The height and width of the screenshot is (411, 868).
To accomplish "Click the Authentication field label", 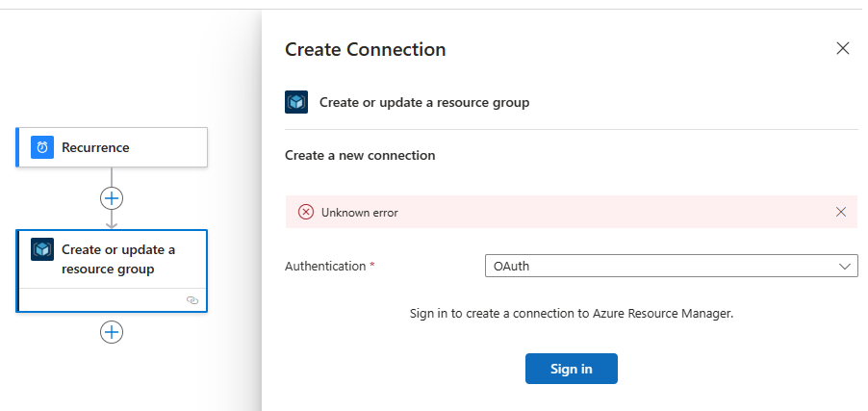I will click(325, 267).
